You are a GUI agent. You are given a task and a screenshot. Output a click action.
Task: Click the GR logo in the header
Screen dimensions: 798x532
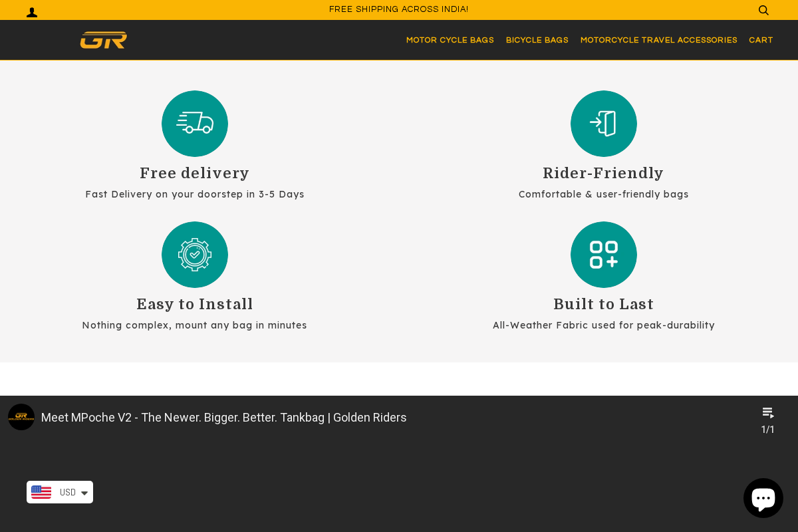click(x=103, y=40)
